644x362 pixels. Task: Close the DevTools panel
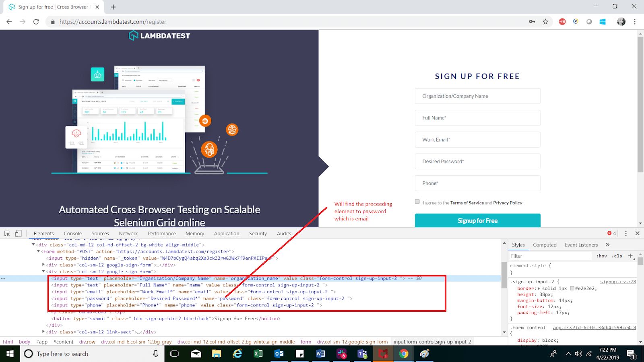(x=637, y=233)
